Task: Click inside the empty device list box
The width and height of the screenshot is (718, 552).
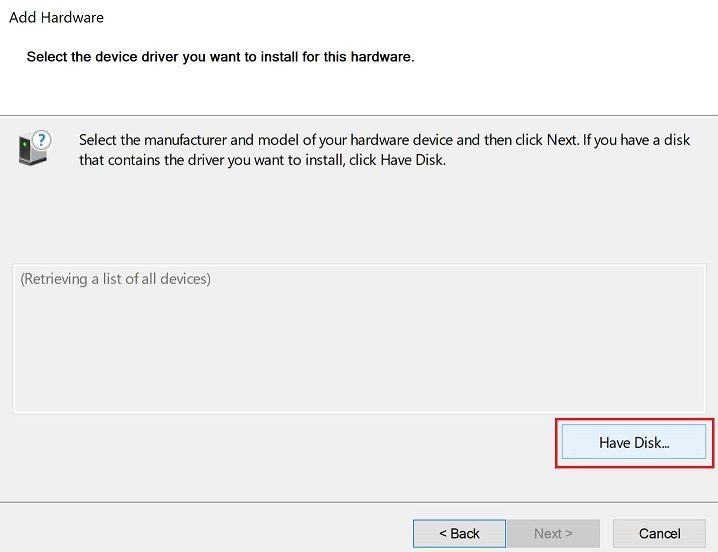Action: click(360, 350)
